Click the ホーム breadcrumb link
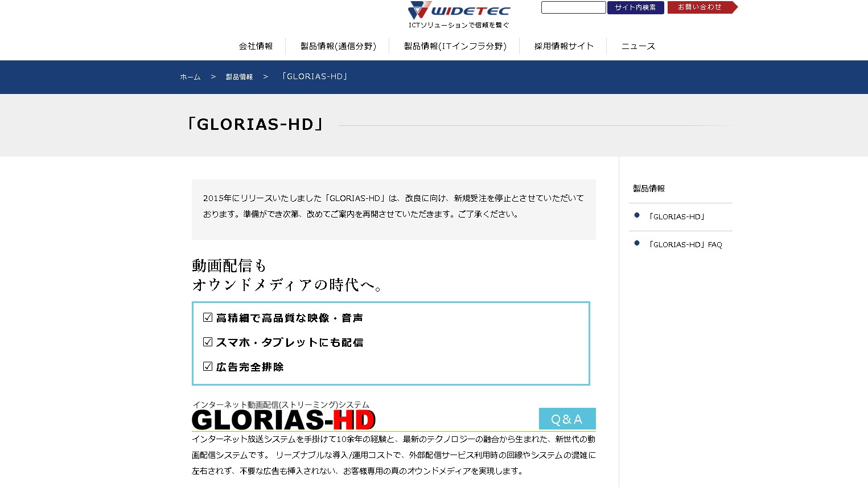Screen dimensions: 868x487 190,77
